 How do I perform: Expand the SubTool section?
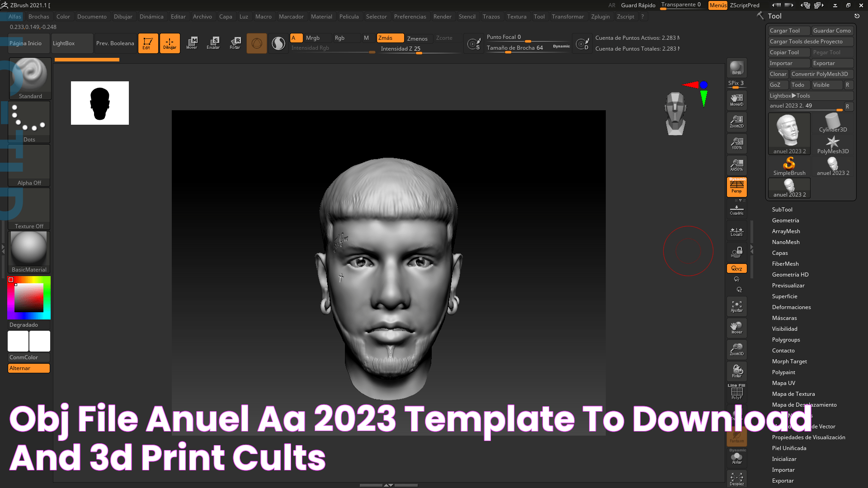pyautogui.click(x=782, y=210)
